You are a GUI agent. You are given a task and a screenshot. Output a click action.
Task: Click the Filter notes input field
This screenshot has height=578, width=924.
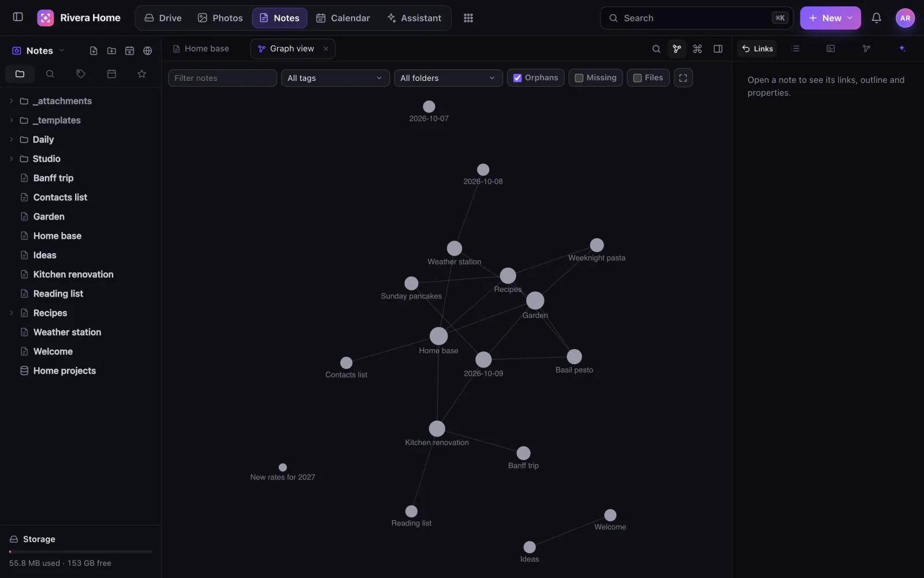tap(222, 79)
